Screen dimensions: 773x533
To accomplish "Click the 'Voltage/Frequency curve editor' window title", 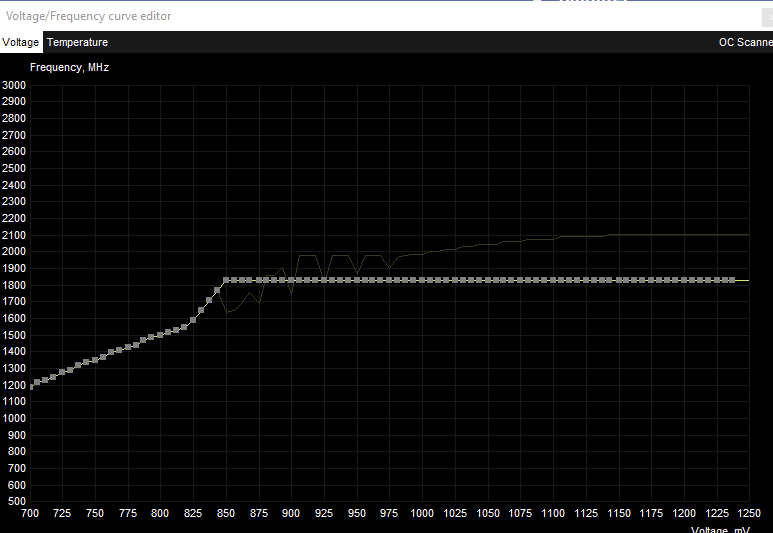I will click(x=88, y=16).
